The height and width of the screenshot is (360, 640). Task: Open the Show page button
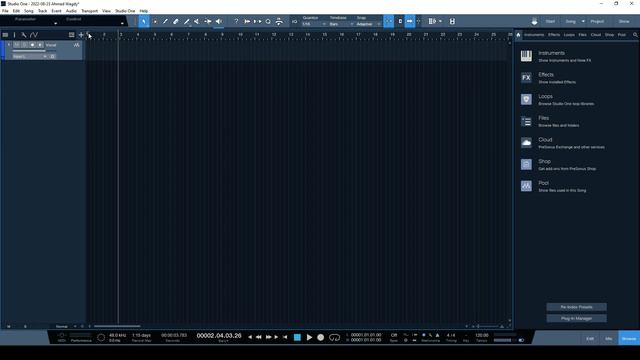pyautogui.click(x=624, y=21)
